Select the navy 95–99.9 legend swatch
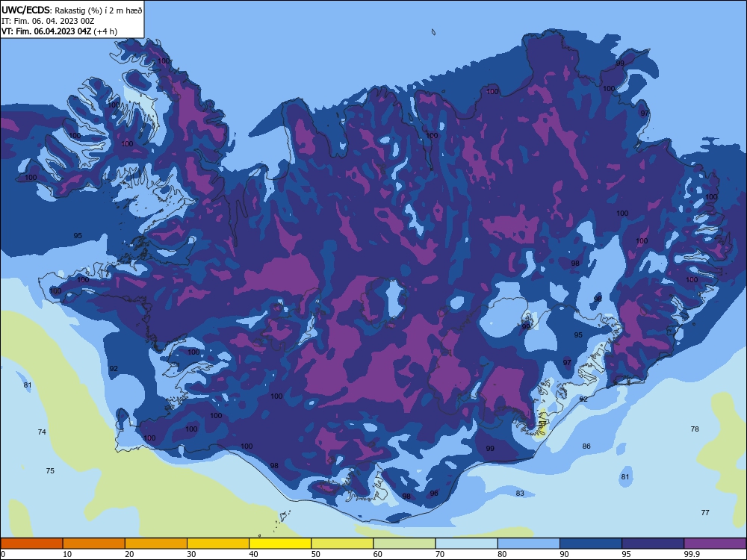Viewport: 747px width, 560px height. (x=653, y=544)
